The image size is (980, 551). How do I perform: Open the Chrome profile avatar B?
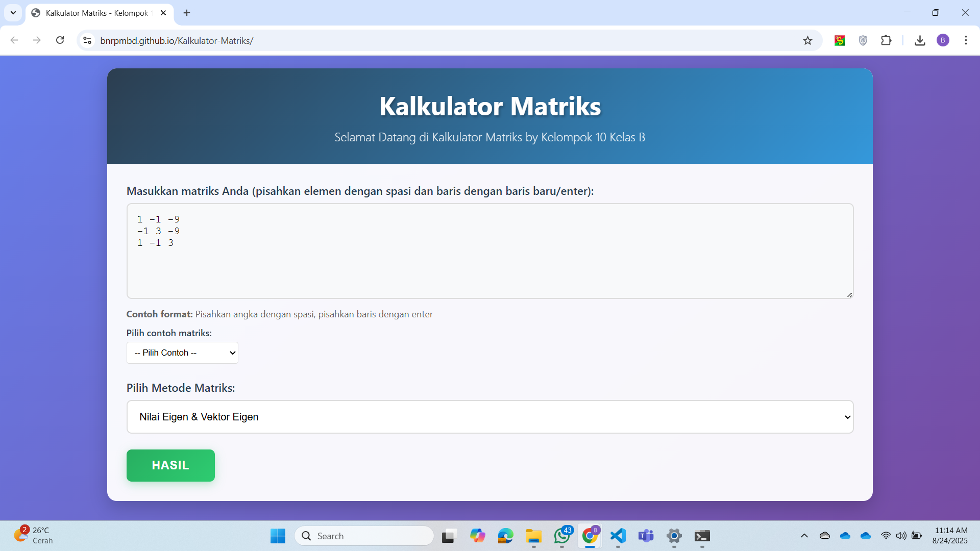point(943,40)
